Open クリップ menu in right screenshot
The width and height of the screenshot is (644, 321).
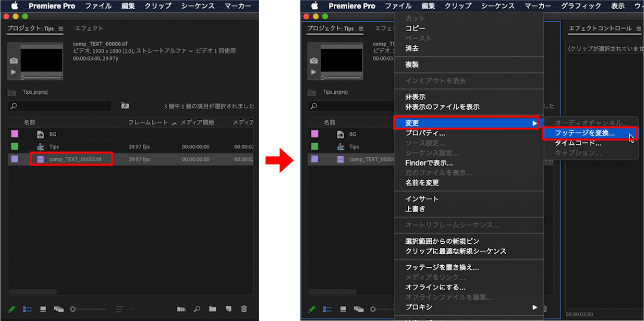point(459,6)
